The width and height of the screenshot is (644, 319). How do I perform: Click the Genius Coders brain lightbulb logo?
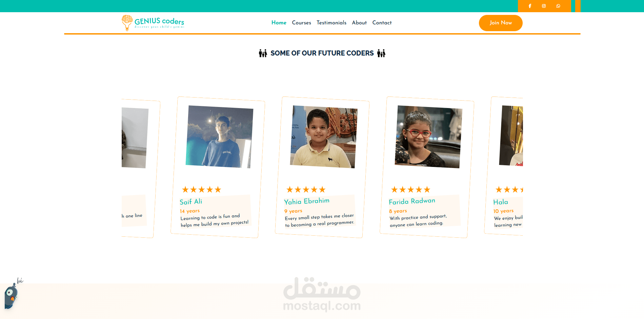pyautogui.click(x=127, y=23)
